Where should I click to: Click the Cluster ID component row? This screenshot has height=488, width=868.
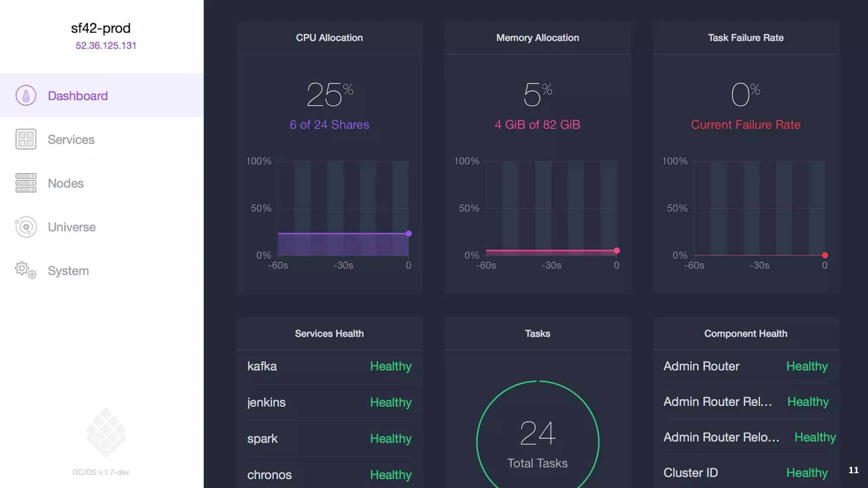[x=690, y=472]
